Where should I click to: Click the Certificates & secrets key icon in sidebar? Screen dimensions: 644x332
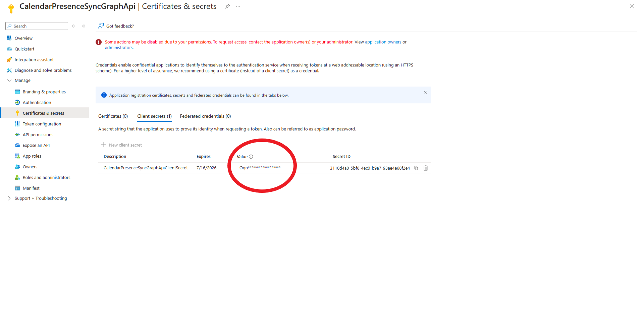click(17, 113)
